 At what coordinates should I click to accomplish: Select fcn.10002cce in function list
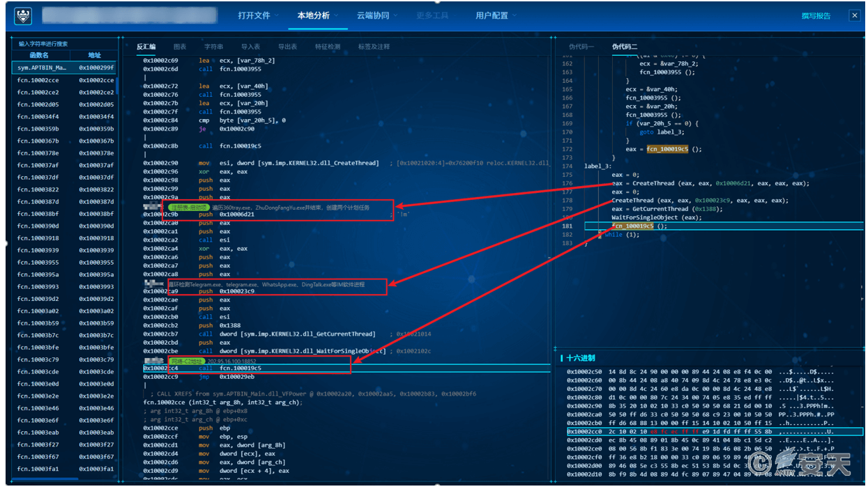pos(38,80)
